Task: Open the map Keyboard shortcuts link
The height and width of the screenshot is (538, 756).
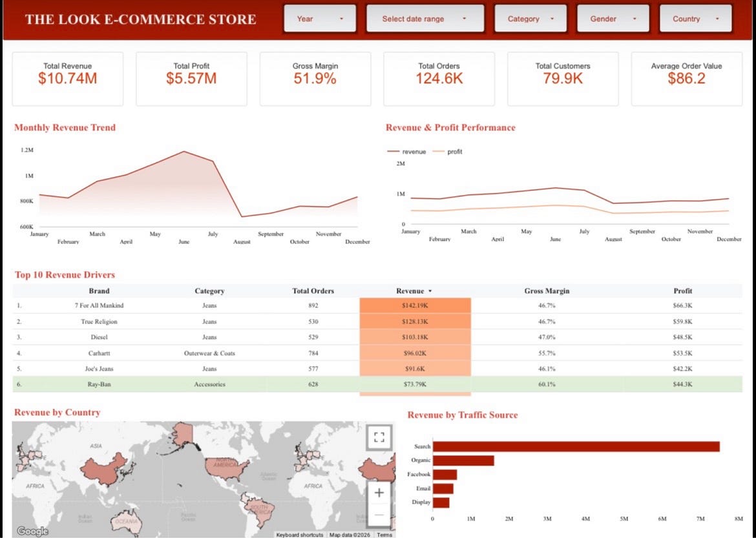Action: point(299,535)
